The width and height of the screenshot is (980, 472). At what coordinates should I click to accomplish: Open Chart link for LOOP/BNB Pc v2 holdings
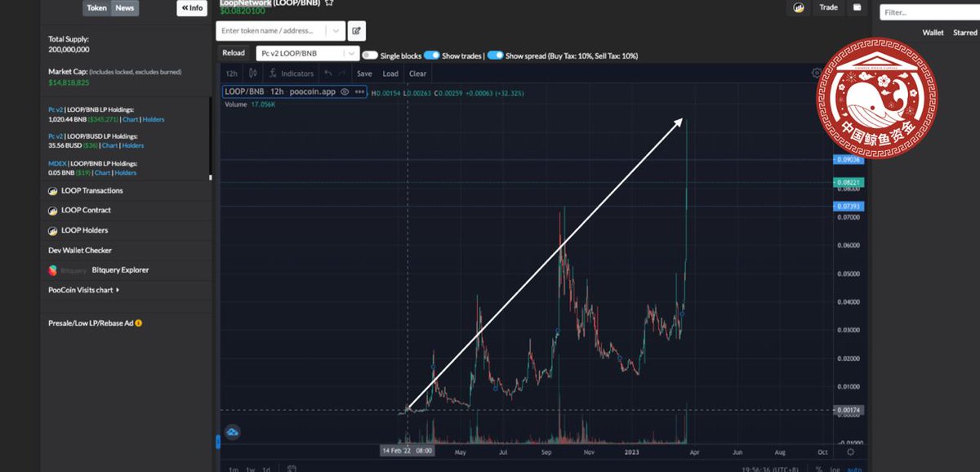131,119
